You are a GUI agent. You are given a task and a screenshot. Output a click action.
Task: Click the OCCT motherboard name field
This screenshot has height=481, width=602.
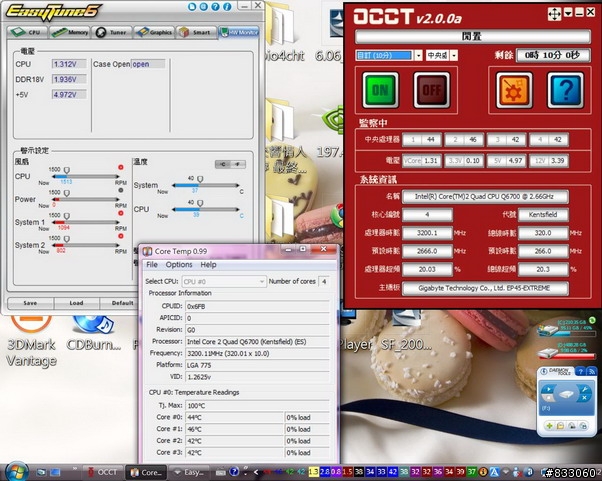pos(485,288)
